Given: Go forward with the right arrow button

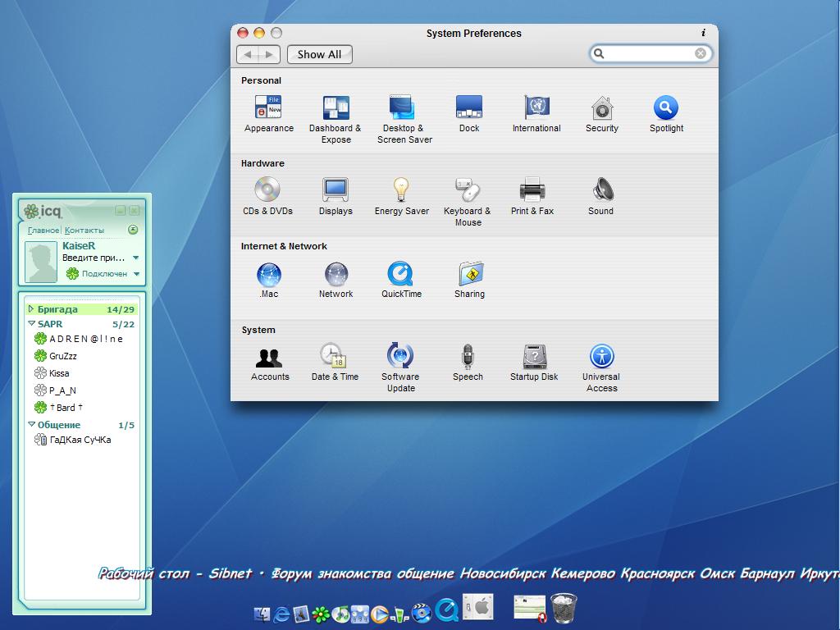Looking at the screenshot, I should coord(269,55).
